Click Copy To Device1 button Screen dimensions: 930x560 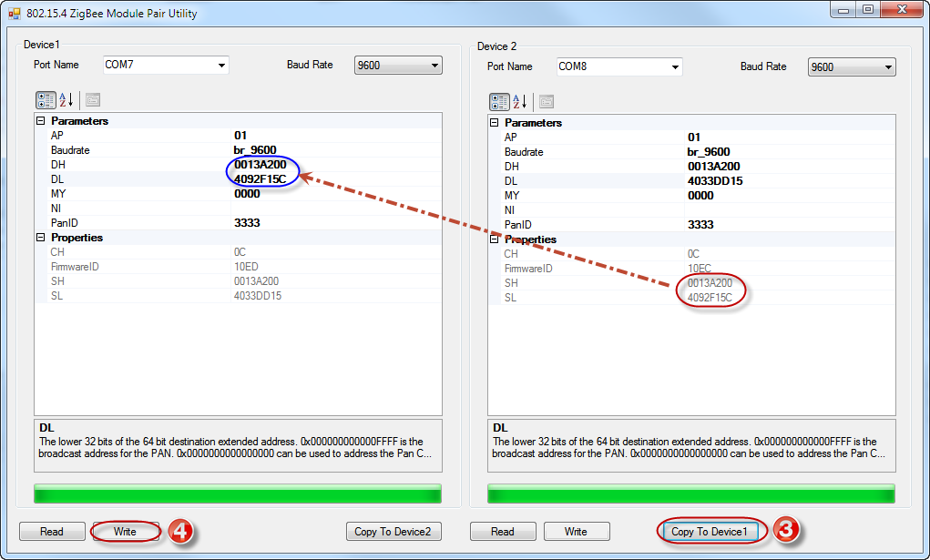click(x=710, y=532)
